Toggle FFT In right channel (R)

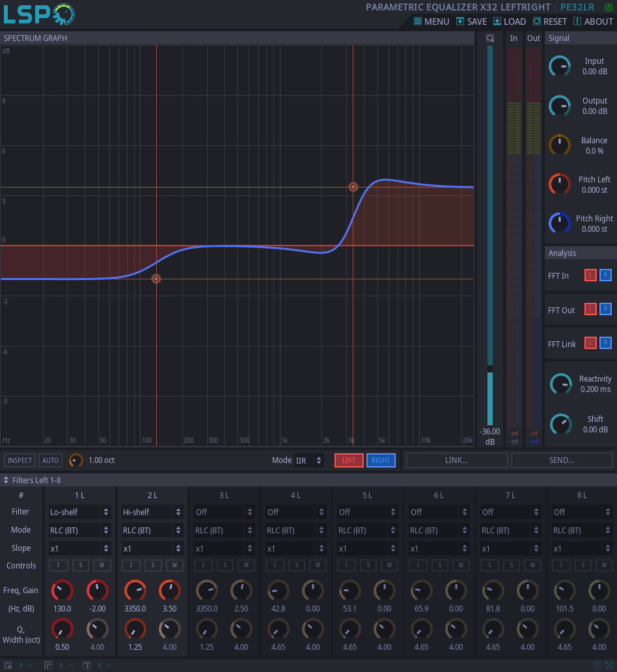click(605, 275)
